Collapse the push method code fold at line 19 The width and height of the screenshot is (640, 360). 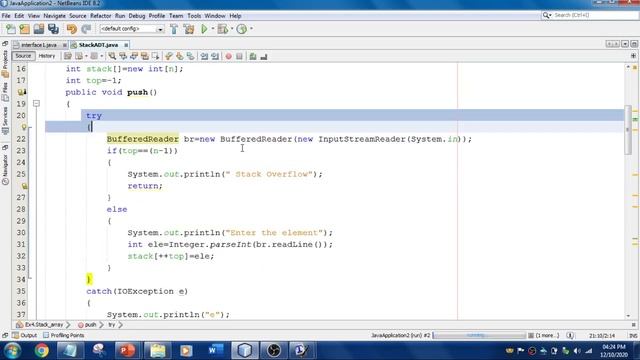[x=36, y=104]
